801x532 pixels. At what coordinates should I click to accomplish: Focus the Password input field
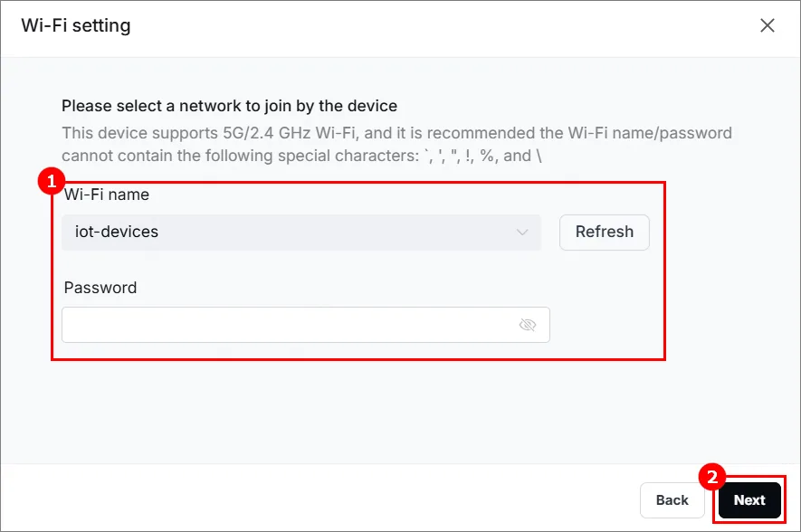pyautogui.click(x=306, y=325)
